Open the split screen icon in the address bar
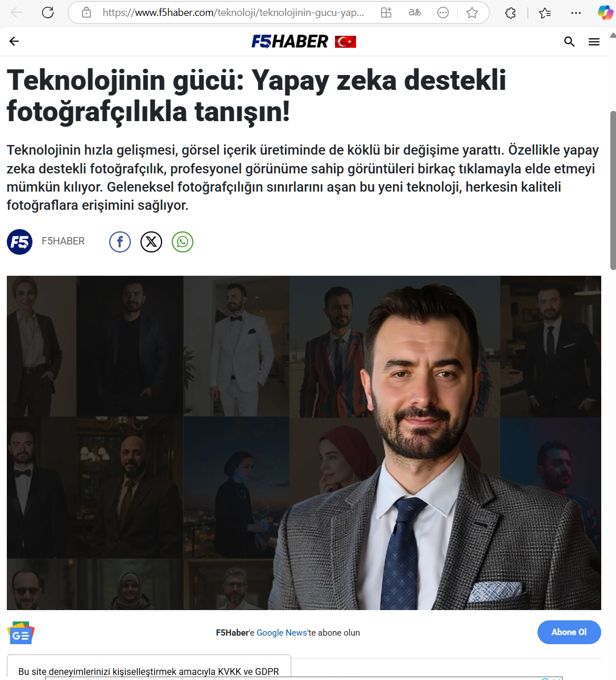 386,13
